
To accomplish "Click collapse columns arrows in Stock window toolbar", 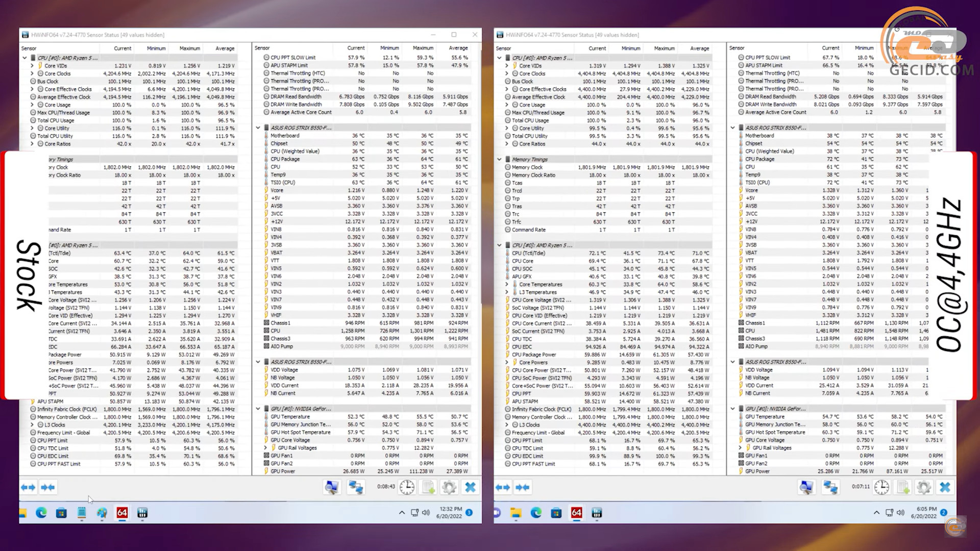I will click(x=48, y=487).
